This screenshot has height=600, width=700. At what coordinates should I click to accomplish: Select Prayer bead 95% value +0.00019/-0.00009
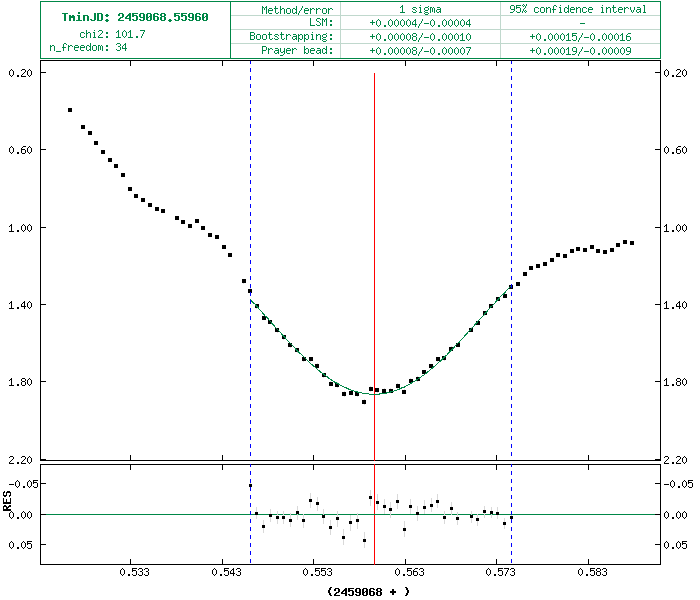[x=581, y=51]
